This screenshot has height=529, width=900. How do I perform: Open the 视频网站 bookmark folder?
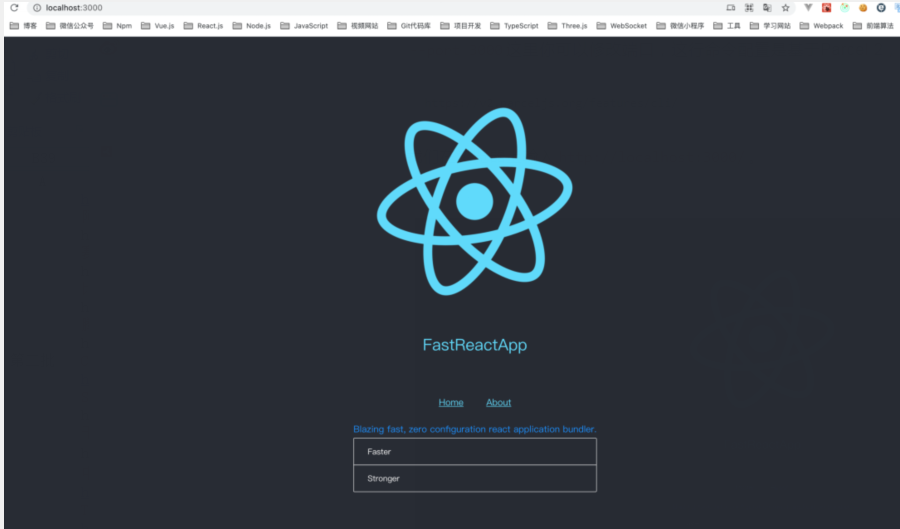(358, 26)
